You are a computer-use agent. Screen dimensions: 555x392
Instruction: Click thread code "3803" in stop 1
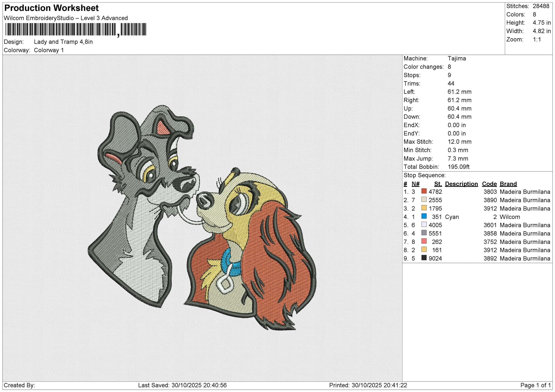pyautogui.click(x=490, y=192)
